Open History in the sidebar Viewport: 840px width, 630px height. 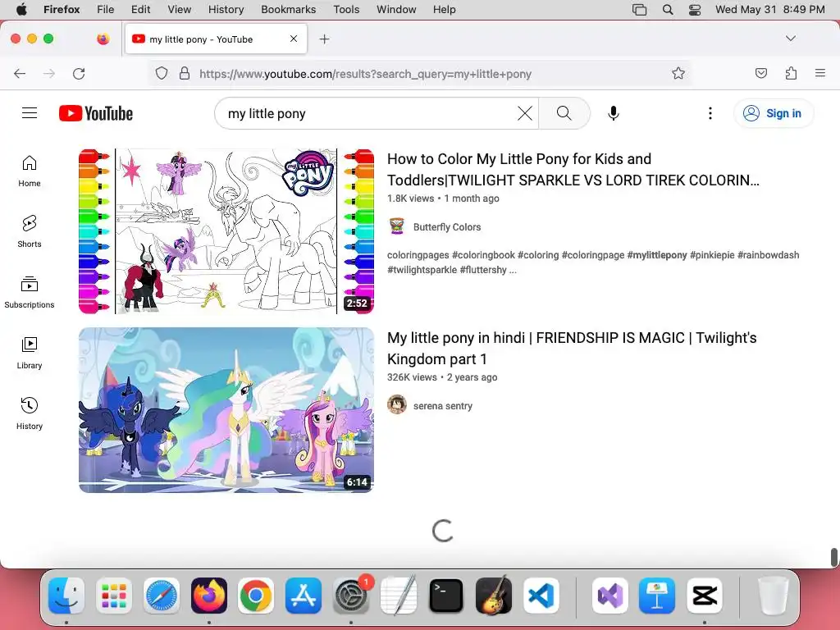(30, 413)
